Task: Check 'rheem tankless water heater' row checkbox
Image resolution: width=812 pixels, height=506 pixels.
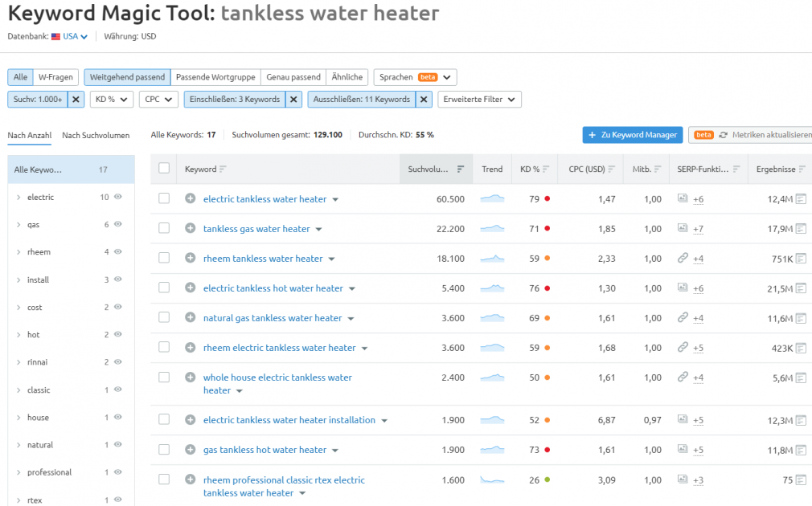Action: click(164, 258)
